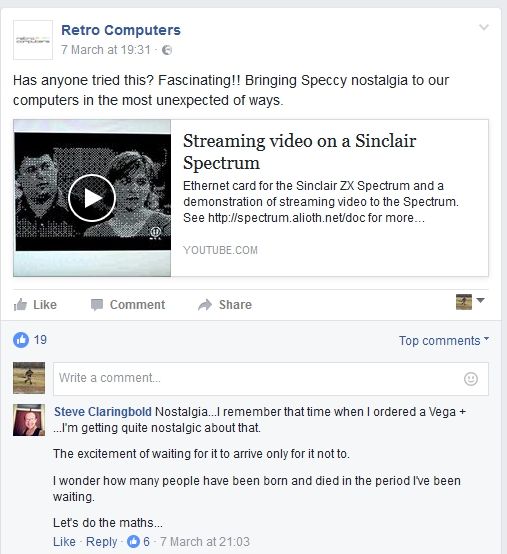Image resolution: width=507 pixels, height=554 pixels.
Task: Like Steve Claringbold's comment
Action: click(64, 541)
